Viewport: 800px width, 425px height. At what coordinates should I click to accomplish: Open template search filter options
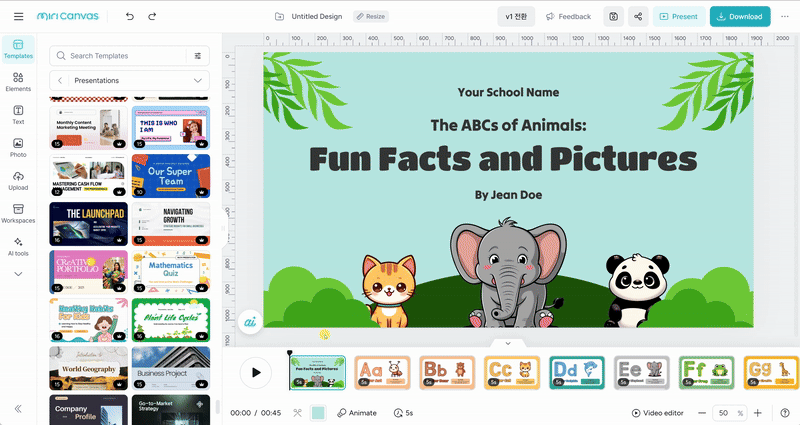(198, 56)
